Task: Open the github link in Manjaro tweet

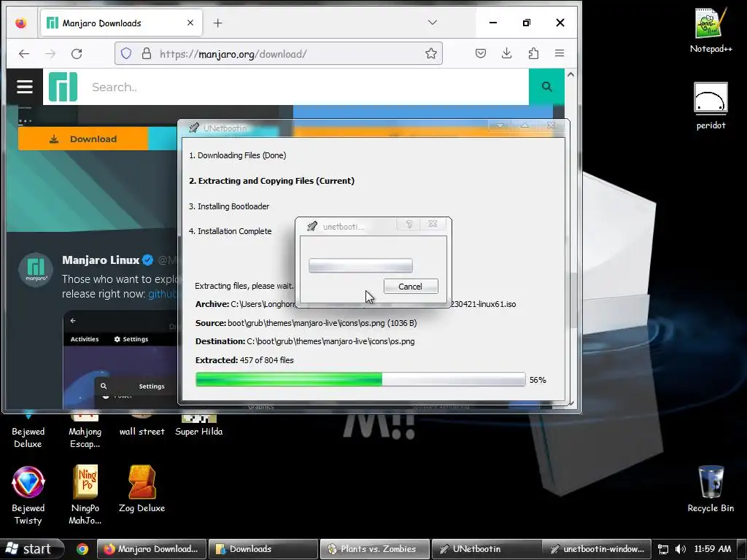Action: (x=163, y=294)
